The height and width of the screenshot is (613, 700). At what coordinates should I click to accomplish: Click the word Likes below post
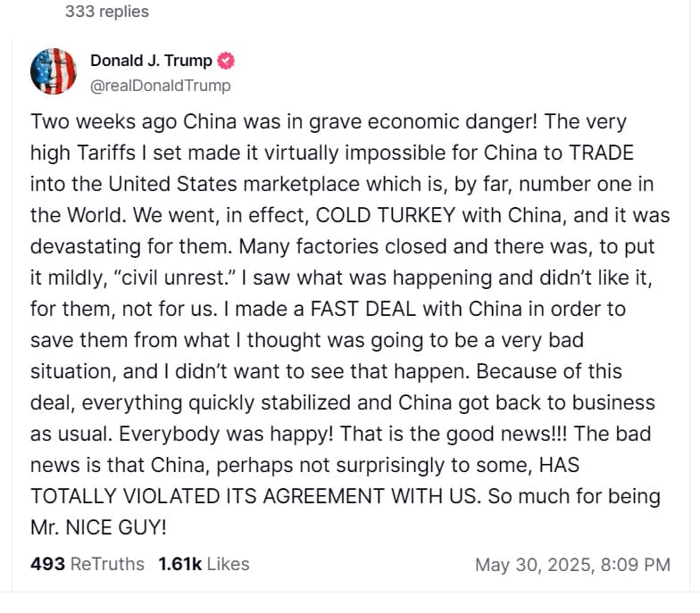pos(229,564)
